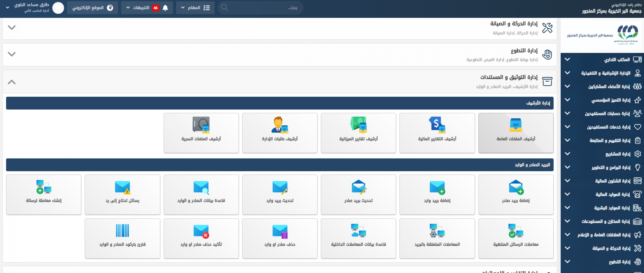Open the General Files Archive tile (أرشيف الملفات العامة)
The image size is (644, 273).
(516, 133)
